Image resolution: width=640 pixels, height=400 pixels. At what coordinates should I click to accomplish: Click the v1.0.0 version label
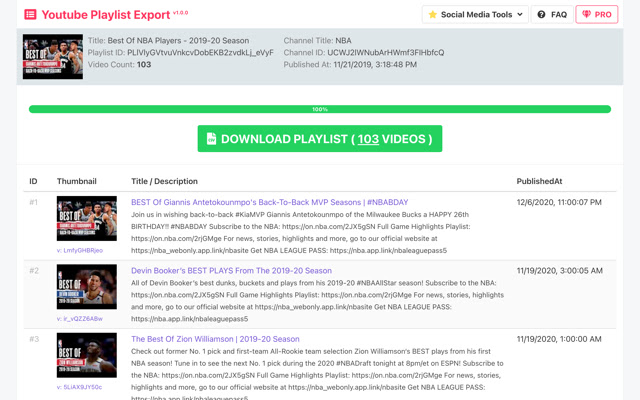coord(180,12)
